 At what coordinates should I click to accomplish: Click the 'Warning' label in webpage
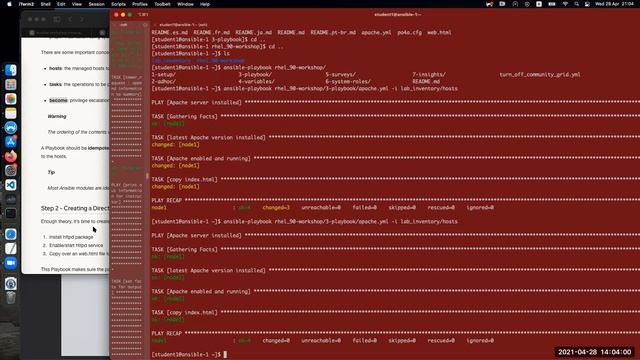click(57, 116)
